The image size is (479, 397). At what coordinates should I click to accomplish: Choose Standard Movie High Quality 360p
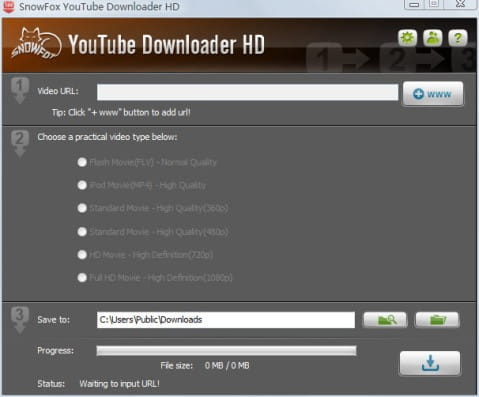tap(82, 208)
